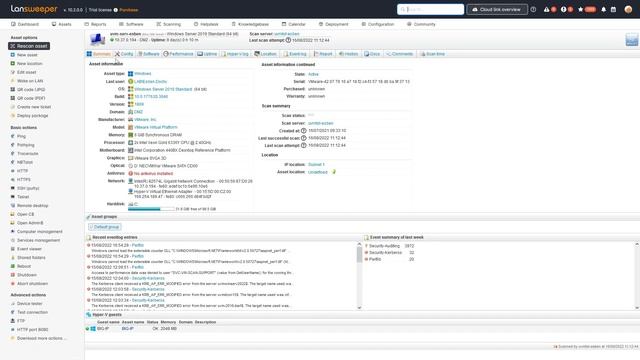The image size is (640, 360).
Task: Open the Configuration menu
Action: (378, 24)
